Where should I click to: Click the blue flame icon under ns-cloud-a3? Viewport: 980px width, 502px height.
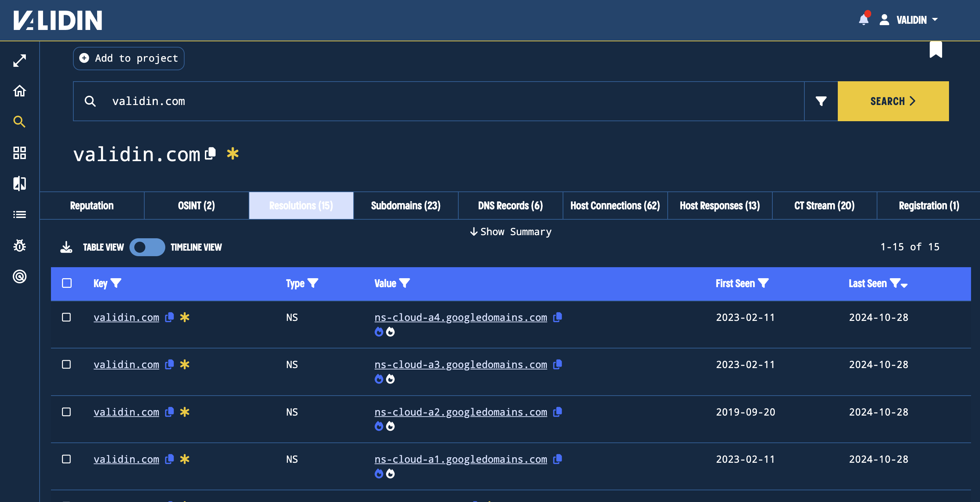[378, 379]
